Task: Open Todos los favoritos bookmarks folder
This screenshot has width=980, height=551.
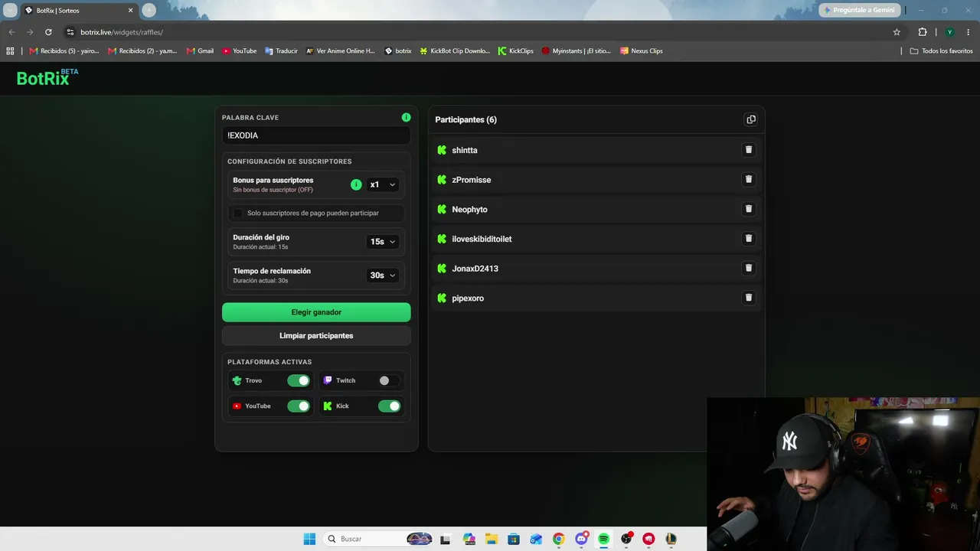Action: coord(941,51)
